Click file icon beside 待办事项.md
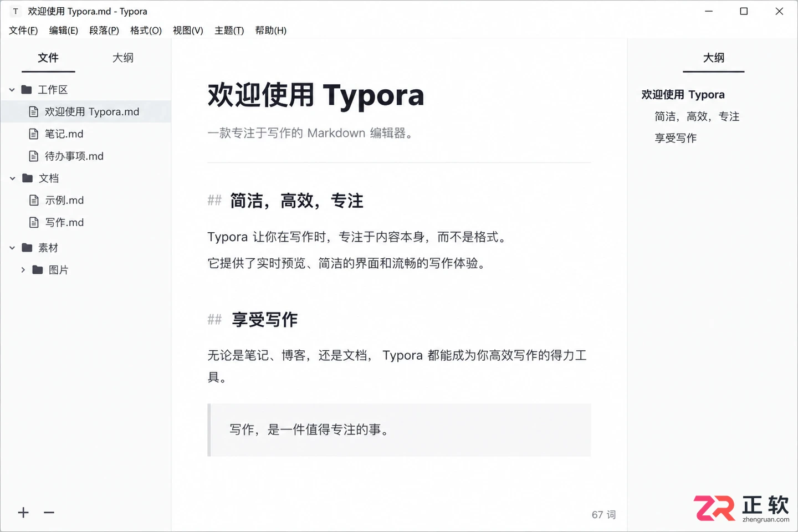This screenshot has width=798, height=532. 34,156
